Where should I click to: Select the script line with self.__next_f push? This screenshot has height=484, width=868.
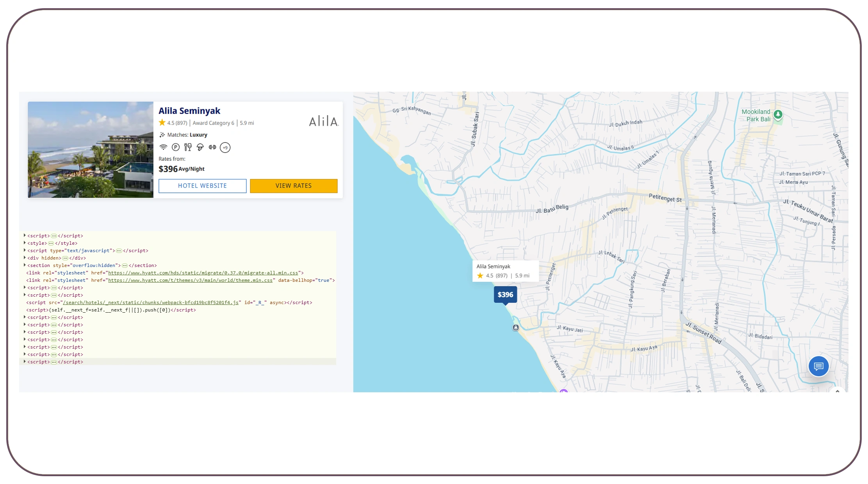click(111, 310)
